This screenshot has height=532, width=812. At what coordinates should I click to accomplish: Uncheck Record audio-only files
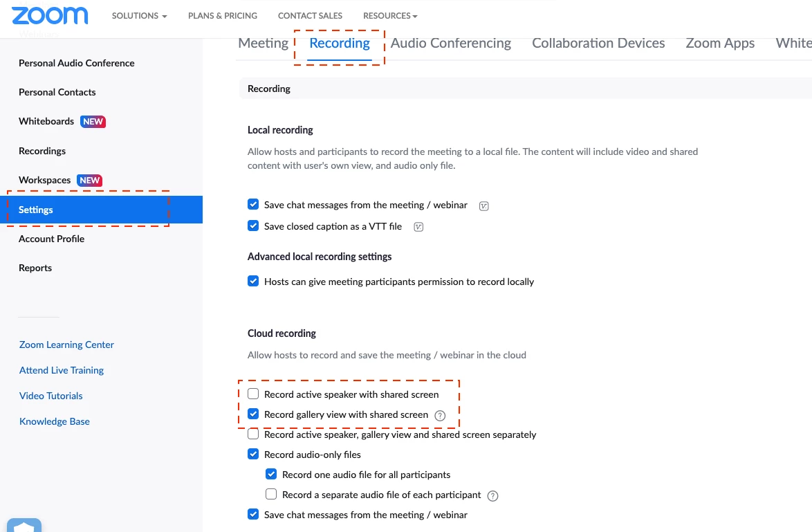click(x=253, y=454)
